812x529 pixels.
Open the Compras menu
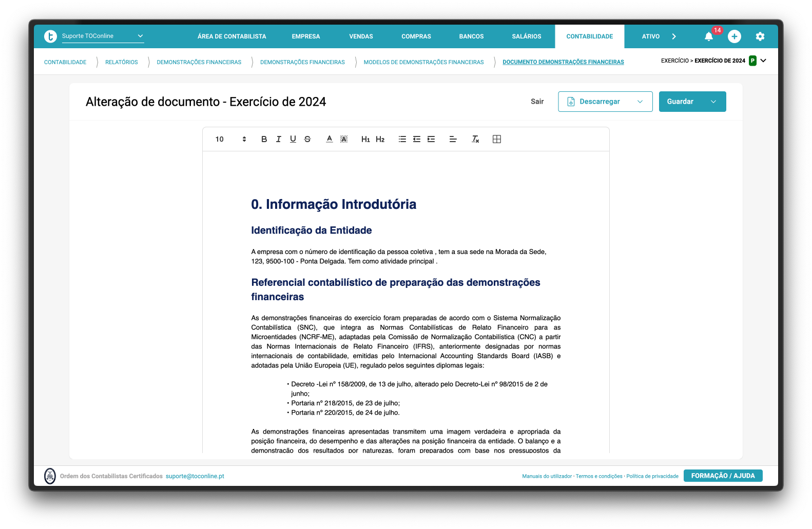click(x=416, y=36)
